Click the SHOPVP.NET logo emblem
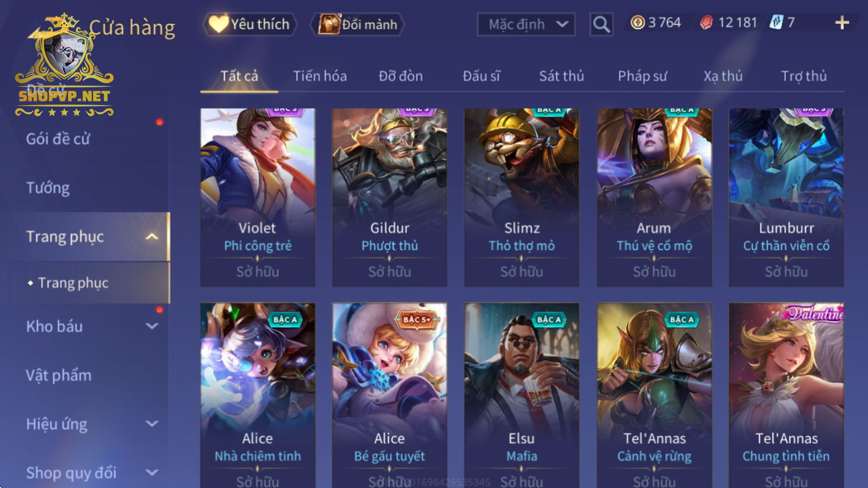 64,65
